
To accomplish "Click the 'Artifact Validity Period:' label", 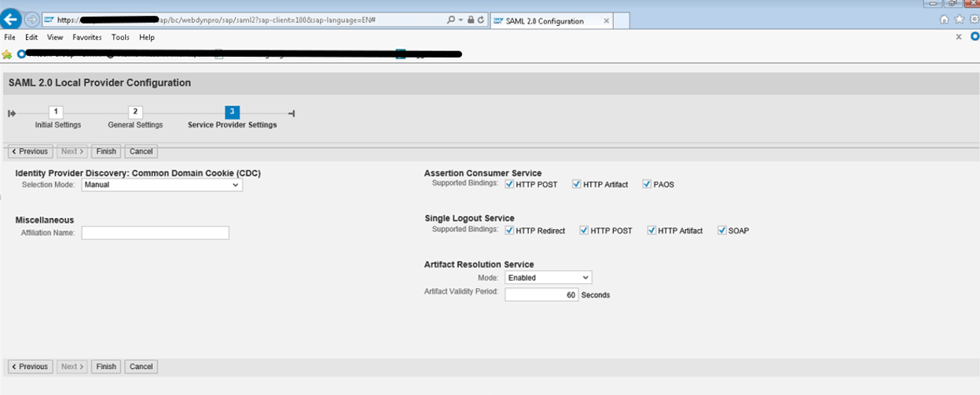I will (461, 292).
